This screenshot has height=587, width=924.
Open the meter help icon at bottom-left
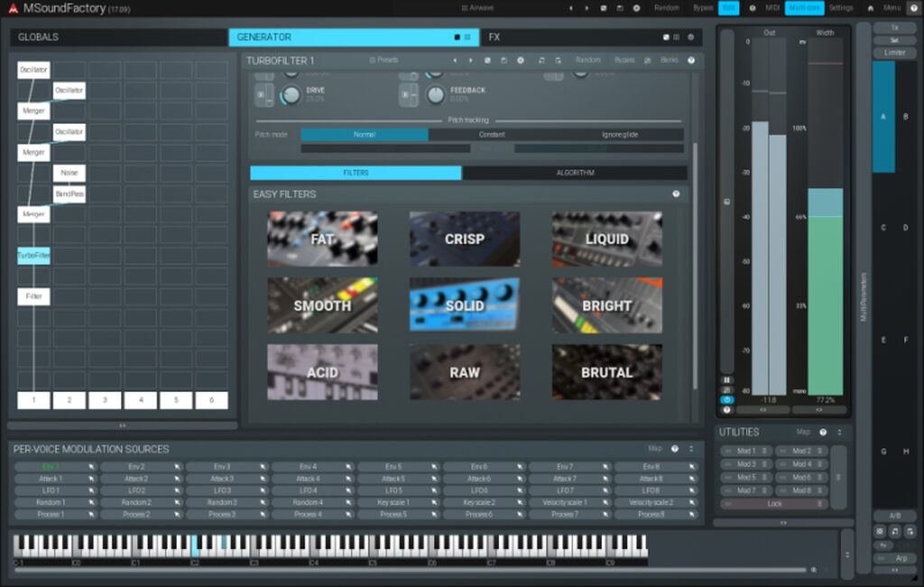pos(726,409)
